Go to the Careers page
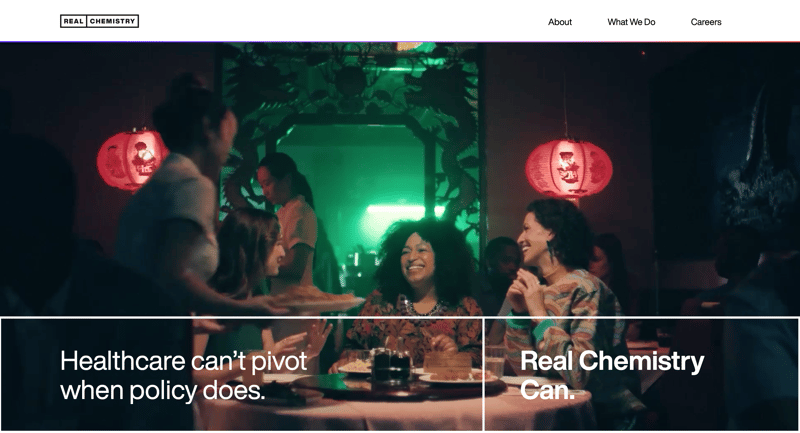This screenshot has width=800, height=433. (x=706, y=22)
